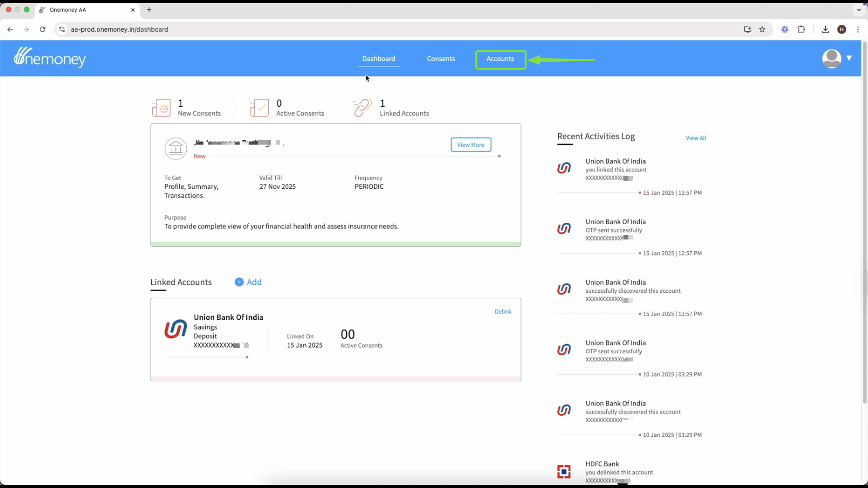Click the red 'New' consent status label
Screen dimensions: 868x488
(199, 156)
